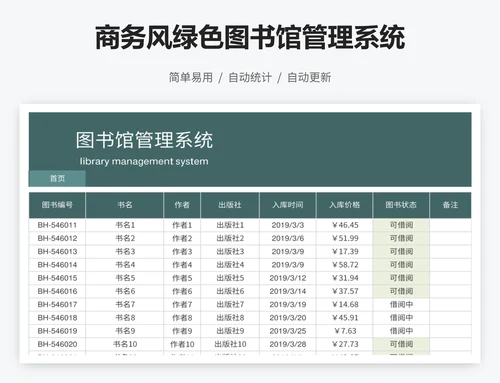Select the 出版社3 cell
This screenshot has width=500, height=383.
click(230, 252)
